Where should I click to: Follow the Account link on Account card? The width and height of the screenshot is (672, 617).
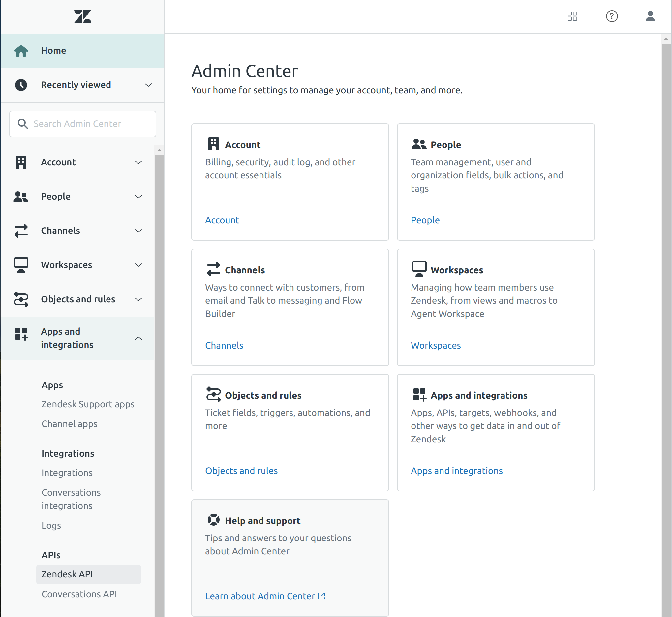222,220
